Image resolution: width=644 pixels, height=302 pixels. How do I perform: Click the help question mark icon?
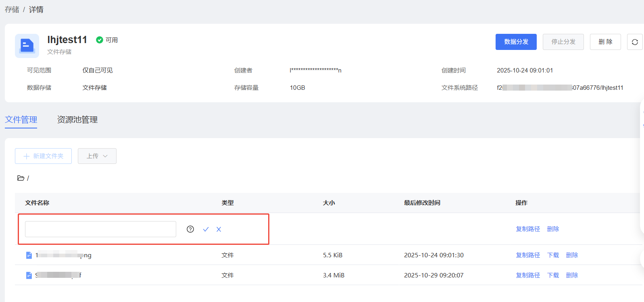[190, 229]
